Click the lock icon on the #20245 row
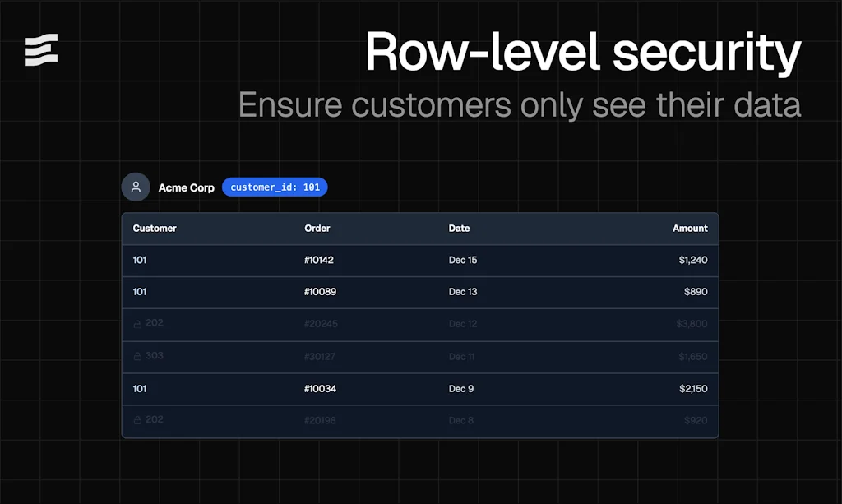The image size is (842, 504). (137, 324)
